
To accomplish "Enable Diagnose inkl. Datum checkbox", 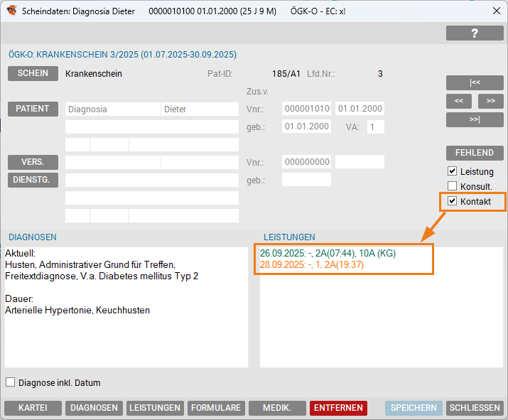I will pyautogui.click(x=11, y=382).
